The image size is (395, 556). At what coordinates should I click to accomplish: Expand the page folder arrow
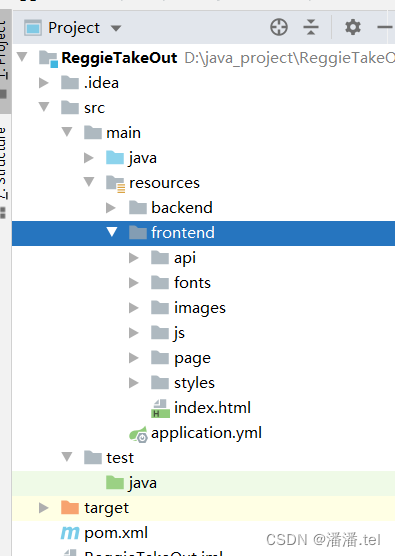[134, 358]
